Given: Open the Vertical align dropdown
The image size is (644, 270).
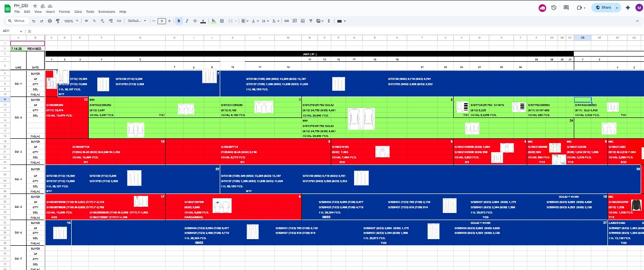Looking at the screenshot, I should pyautogui.click(x=255, y=21).
